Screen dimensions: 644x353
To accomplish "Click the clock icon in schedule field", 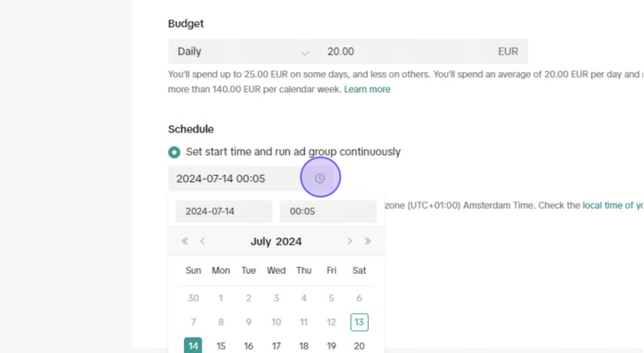I will [x=319, y=178].
